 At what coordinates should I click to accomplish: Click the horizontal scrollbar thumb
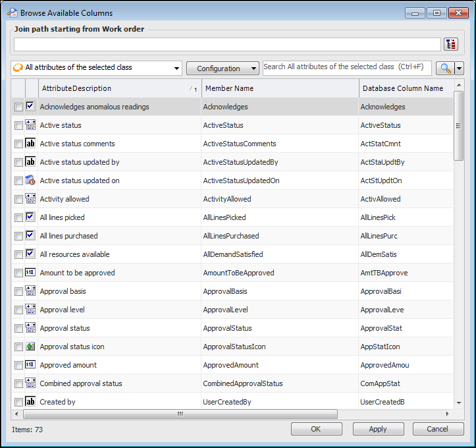180,414
